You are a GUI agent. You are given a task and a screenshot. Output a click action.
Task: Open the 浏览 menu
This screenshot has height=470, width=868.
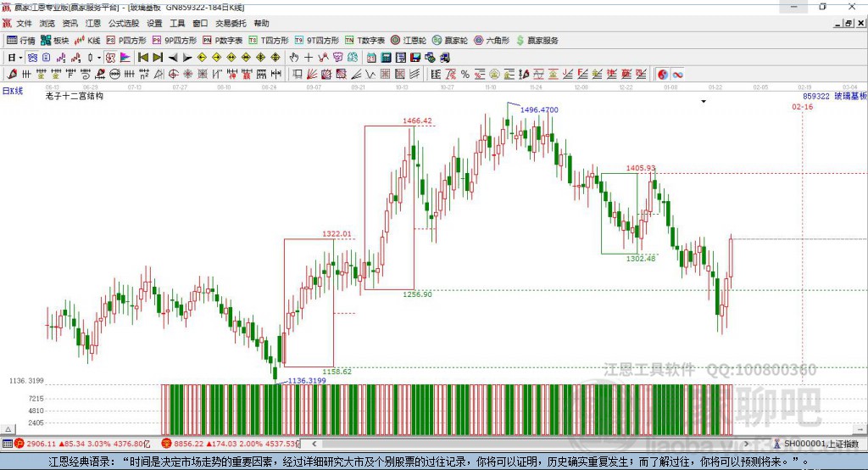point(47,23)
